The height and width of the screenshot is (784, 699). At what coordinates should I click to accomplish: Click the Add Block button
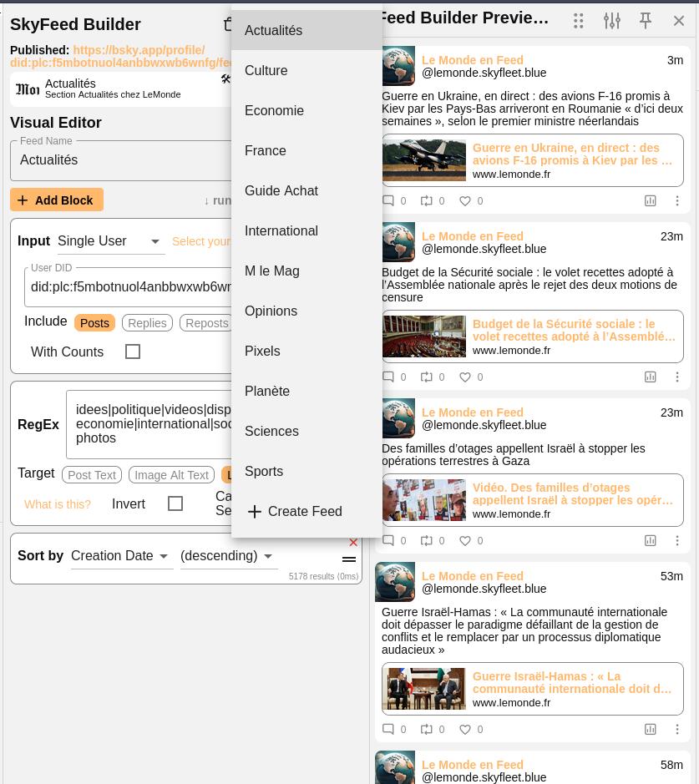point(57,200)
